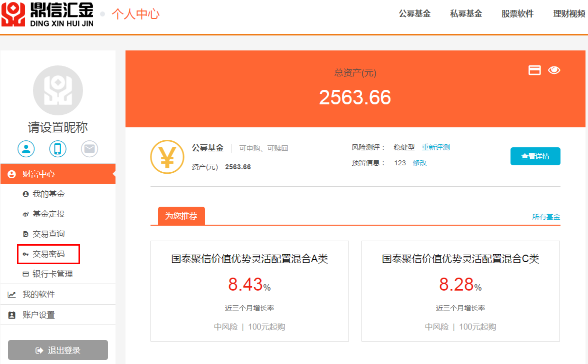Click the yellow yuan fund icon

(x=167, y=157)
